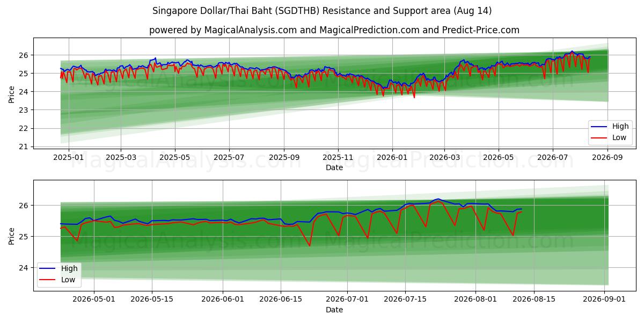Click the '22' y-axis tick in the top chart
Image resolution: width=644 pixels, height=322 pixels.
tap(25, 128)
